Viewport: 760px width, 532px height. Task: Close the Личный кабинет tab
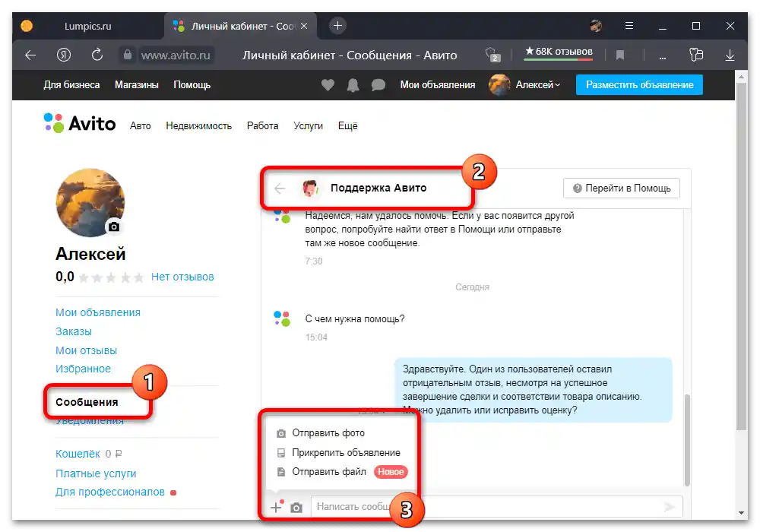click(x=304, y=26)
